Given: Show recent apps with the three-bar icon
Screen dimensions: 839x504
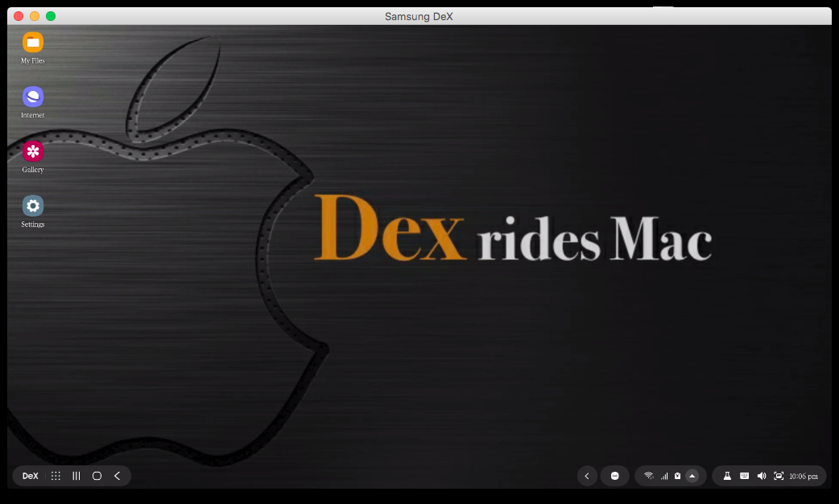Looking at the screenshot, I should coord(76,476).
